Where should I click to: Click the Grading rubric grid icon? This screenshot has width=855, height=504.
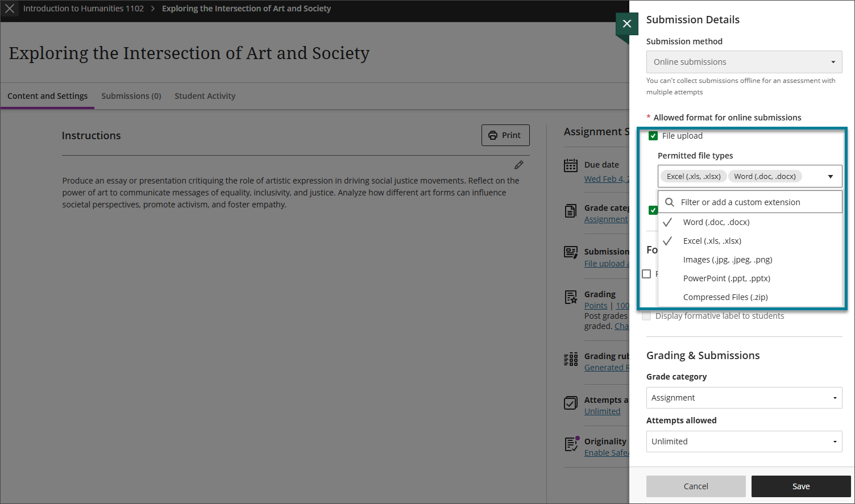click(571, 359)
